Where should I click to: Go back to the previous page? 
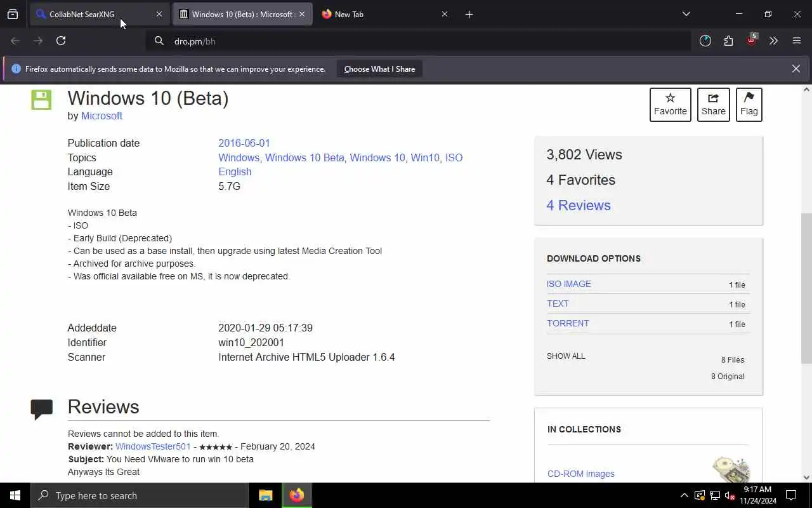15,41
